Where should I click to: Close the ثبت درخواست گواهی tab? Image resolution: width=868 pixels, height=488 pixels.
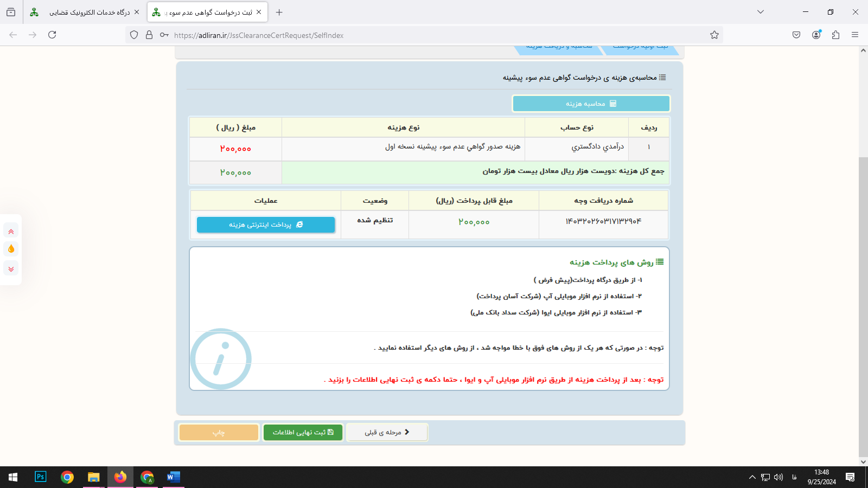click(x=259, y=12)
